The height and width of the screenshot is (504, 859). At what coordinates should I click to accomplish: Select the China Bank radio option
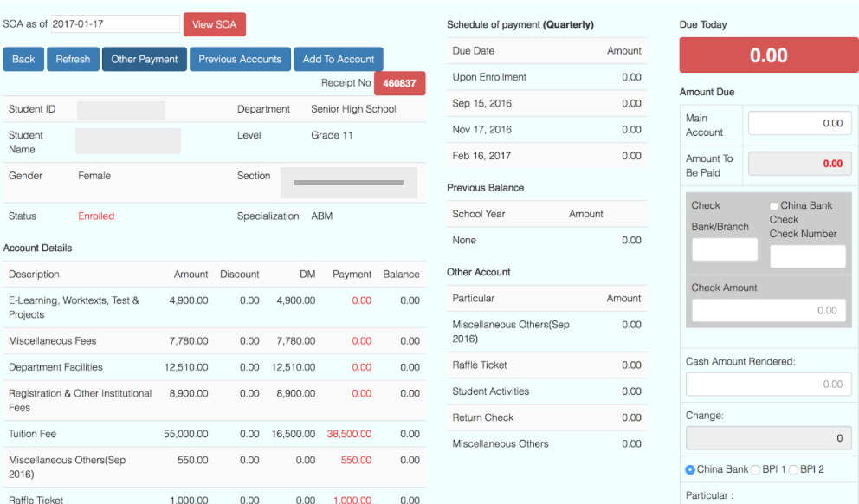[x=690, y=469]
